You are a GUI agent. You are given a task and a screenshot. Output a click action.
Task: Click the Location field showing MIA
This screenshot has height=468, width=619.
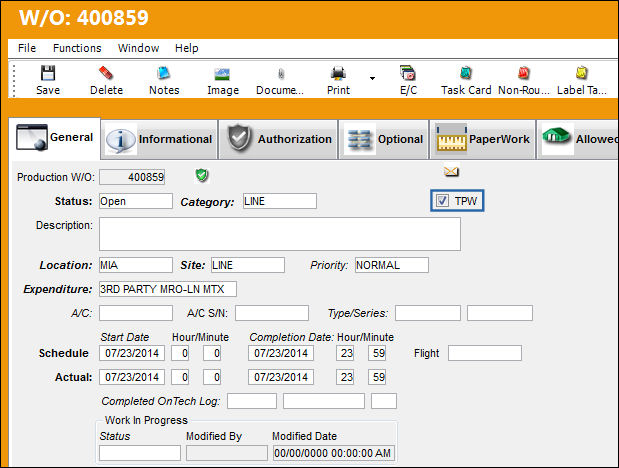tap(136, 265)
